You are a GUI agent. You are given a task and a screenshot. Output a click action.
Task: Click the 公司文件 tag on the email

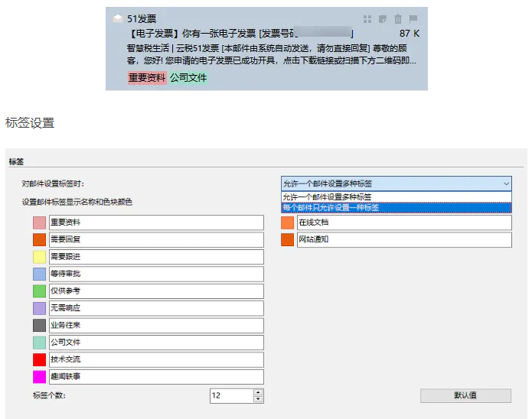pyautogui.click(x=188, y=77)
